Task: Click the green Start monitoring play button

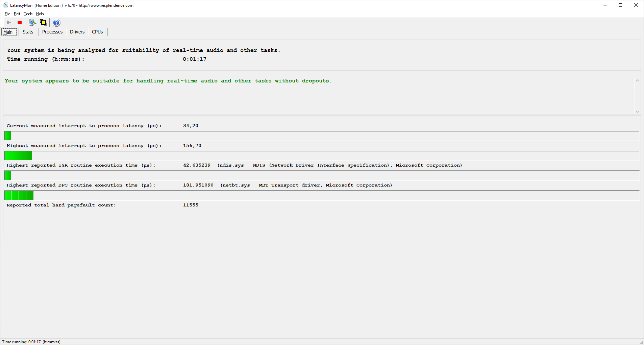Action: pos(9,23)
